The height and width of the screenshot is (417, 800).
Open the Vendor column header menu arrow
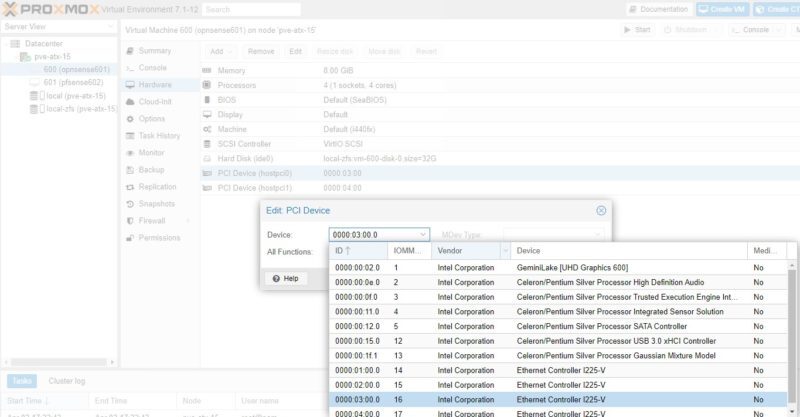point(505,251)
